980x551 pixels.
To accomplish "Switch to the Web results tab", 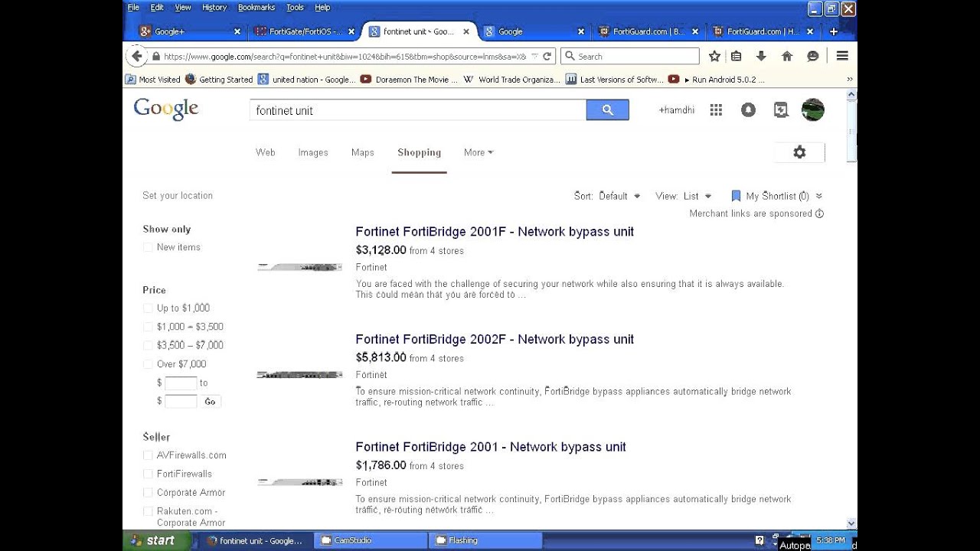I will point(266,152).
